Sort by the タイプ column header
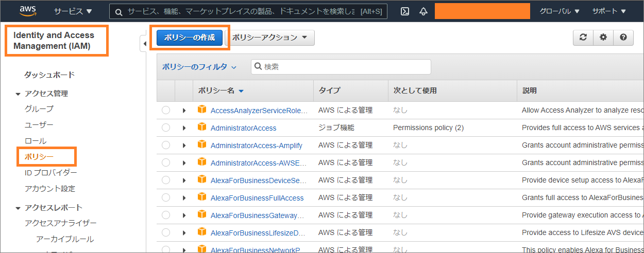This screenshot has width=644, height=253. click(x=329, y=91)
